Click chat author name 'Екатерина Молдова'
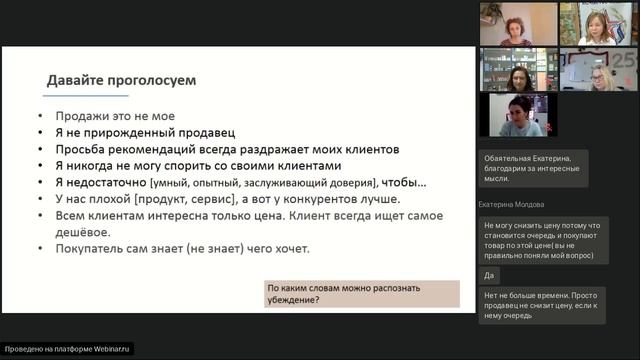Image resolution: width=640 pixels, height=360 pixels. point(511,204)
